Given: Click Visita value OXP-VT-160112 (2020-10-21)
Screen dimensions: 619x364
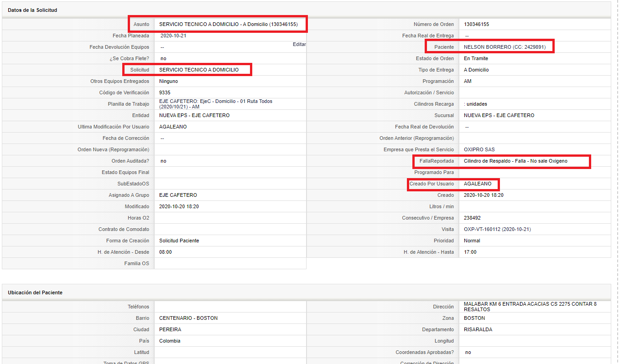Looking at the screenshot, I should [497, 229].
